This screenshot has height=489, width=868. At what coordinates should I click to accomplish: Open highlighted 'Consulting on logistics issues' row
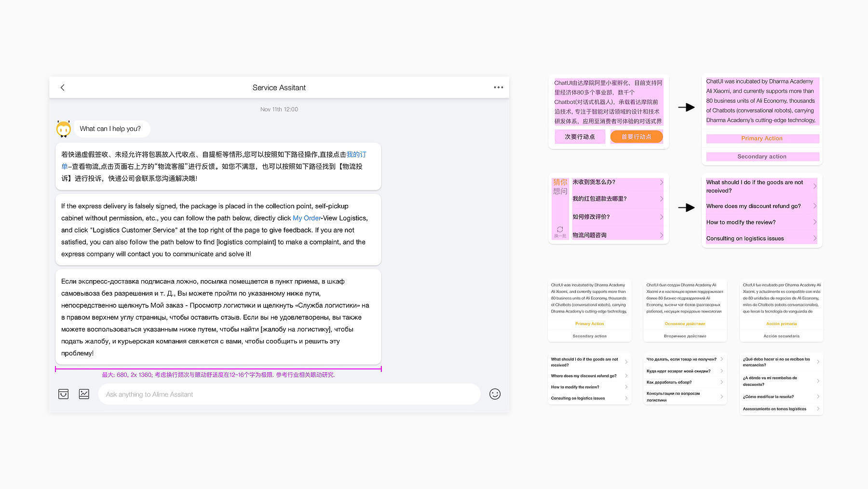tap(762, 238)
